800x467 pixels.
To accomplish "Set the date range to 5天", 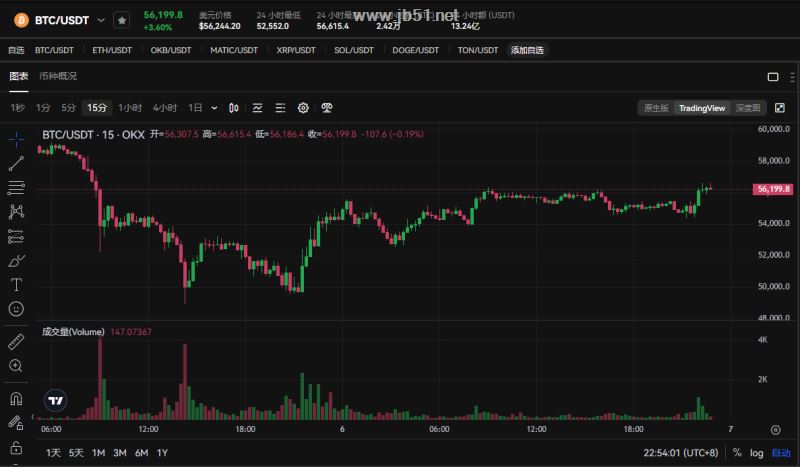I will [x=76, y=453].
